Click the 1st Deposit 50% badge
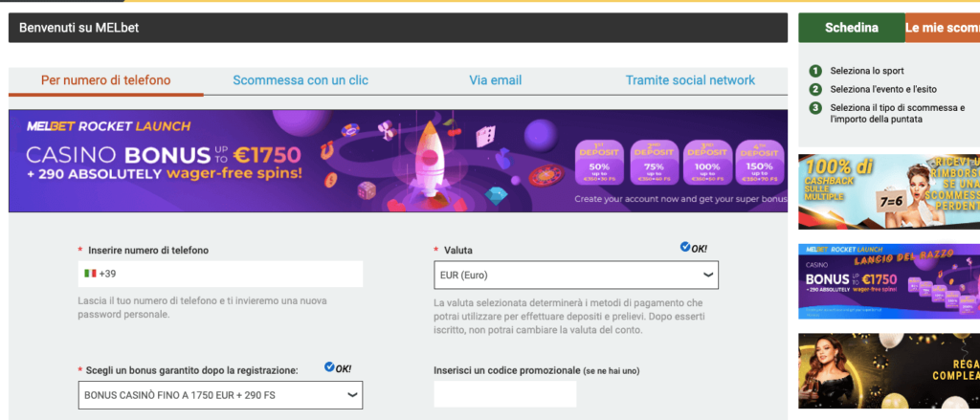This screenshot has height=420, width=980. click(600, 163)
